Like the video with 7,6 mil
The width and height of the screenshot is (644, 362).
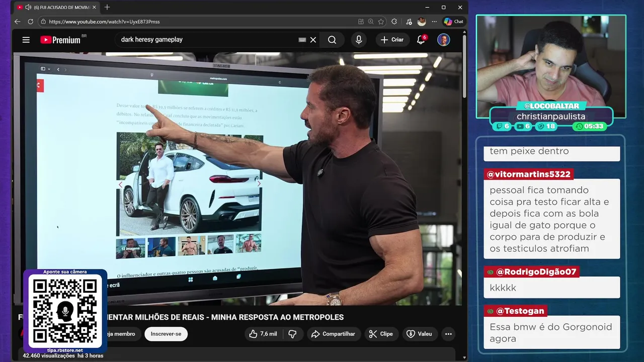[264, 334]
